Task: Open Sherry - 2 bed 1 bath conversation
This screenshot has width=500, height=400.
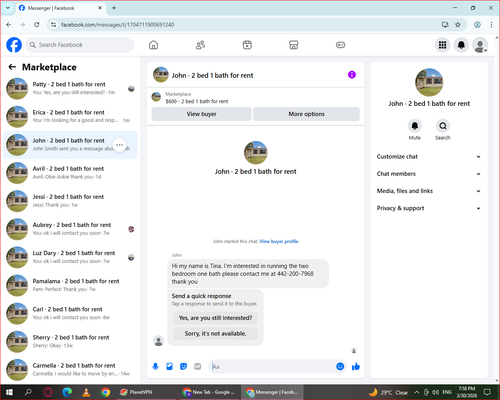Action: pos(70,341)
